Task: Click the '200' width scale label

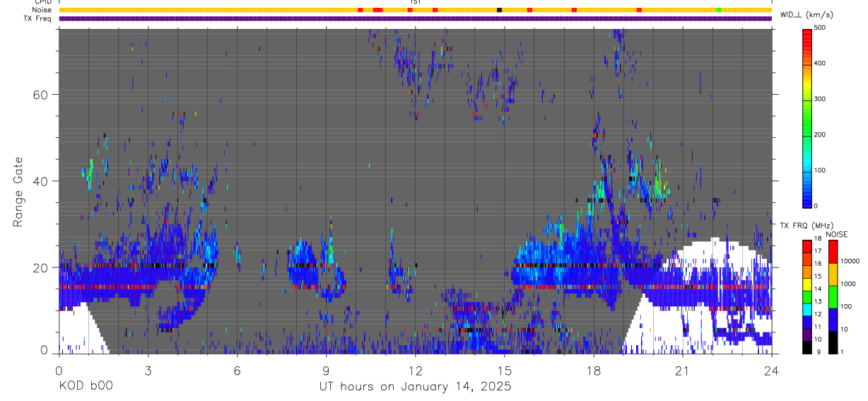Action: coord(820,134)
